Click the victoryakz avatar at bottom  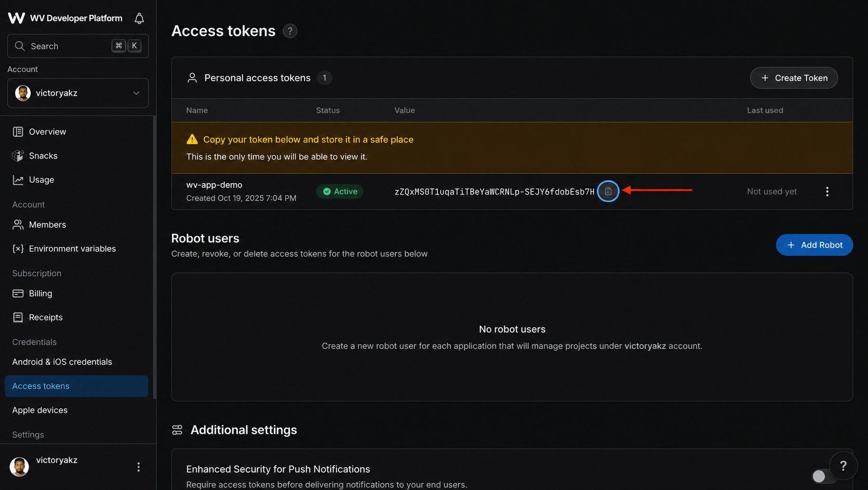[19, 467]
